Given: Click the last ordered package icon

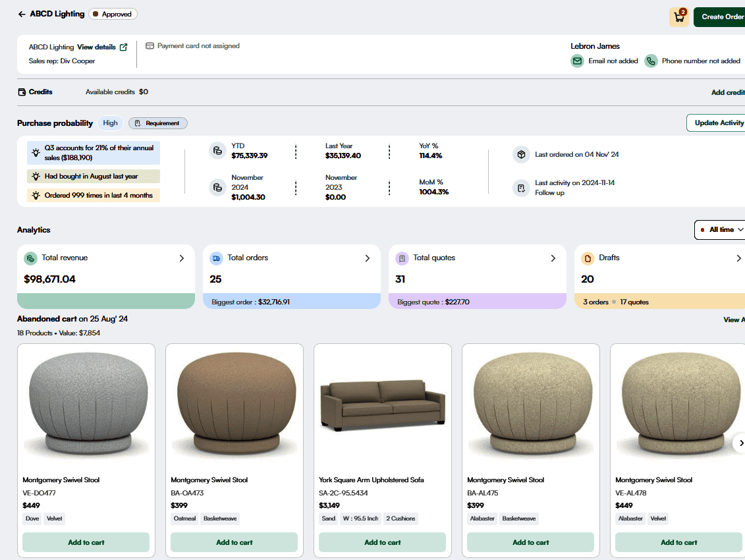Looking at the screenshot, I should (521, 154).
